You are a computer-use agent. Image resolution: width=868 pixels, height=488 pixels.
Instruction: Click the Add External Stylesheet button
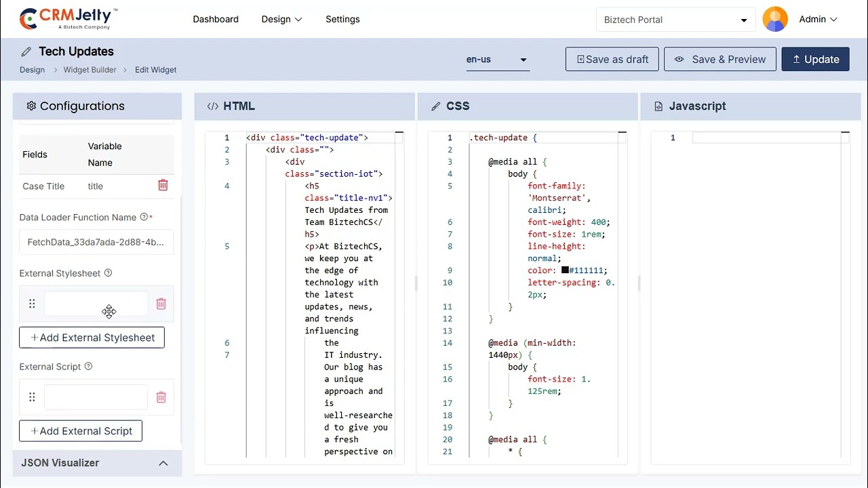coord(92,338)
